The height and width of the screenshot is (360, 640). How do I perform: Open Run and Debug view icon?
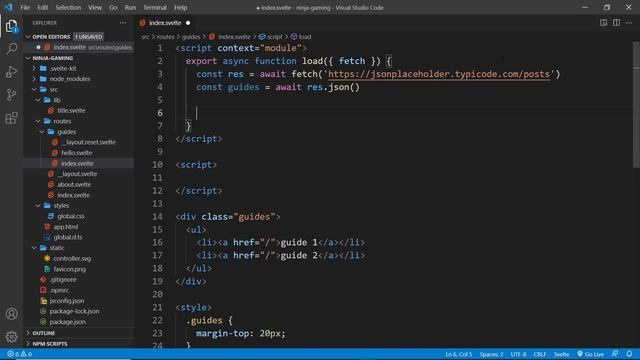11,72
